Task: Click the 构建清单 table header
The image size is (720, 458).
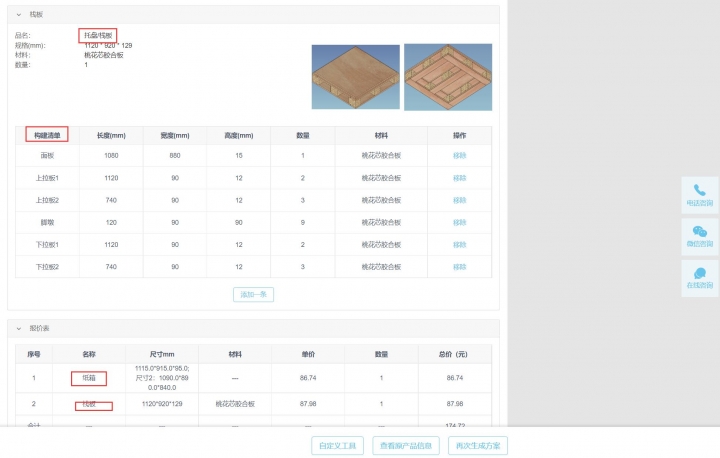Action: click(x=47, y=134)
